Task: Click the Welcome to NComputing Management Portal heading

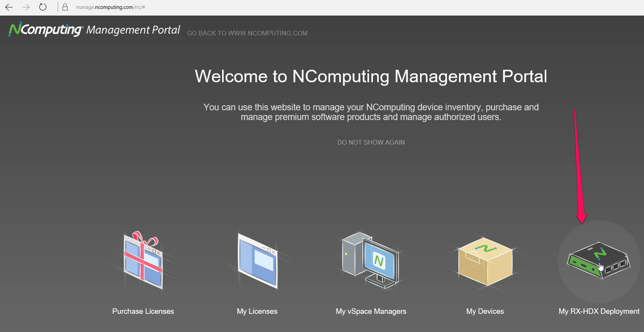Action: point(371,76)
